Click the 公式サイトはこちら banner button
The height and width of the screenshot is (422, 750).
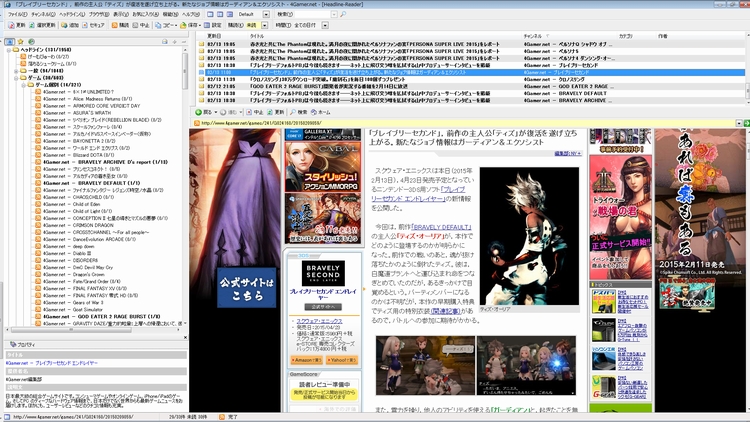(247, 288)
